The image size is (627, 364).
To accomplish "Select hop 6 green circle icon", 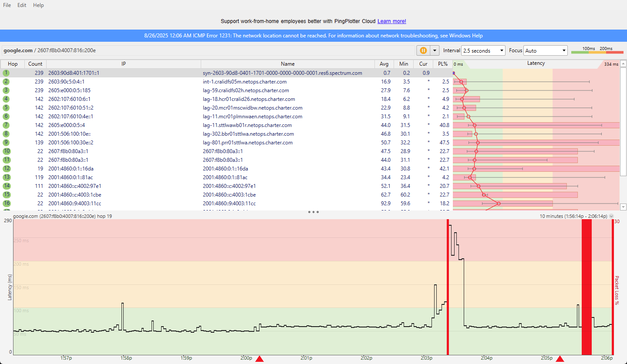I will pyautogui.click(x=6, y=117).
